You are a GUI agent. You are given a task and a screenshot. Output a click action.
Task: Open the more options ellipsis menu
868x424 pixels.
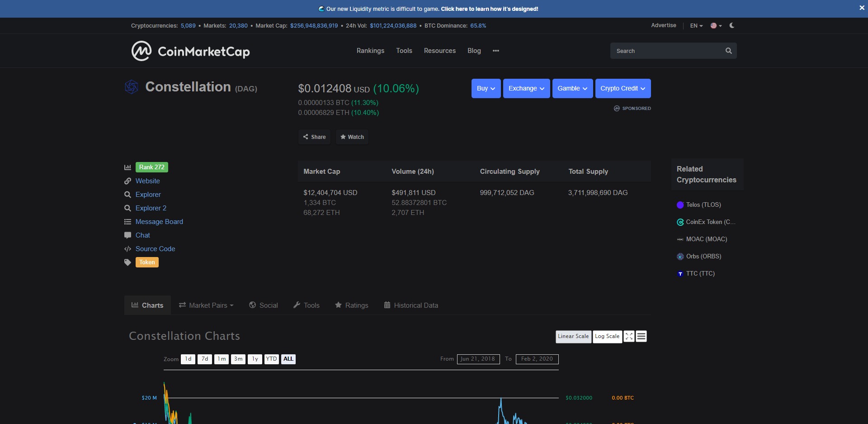(x=496, y=51)
